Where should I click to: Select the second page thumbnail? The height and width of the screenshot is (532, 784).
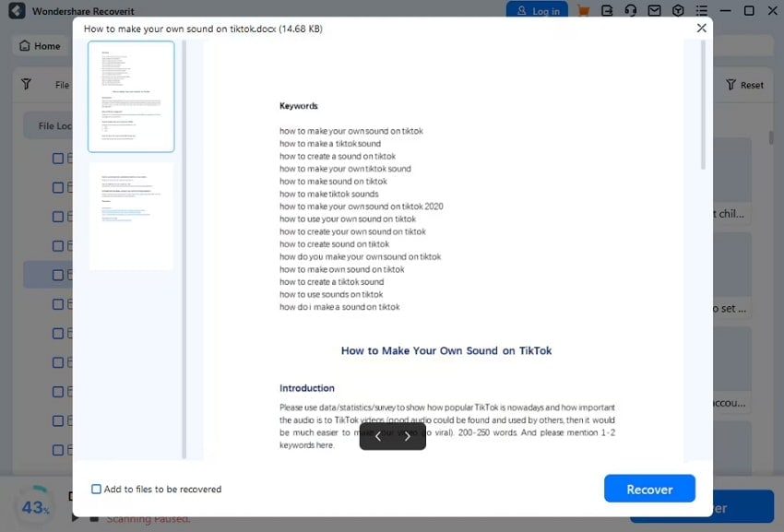[x=131, y=216]
